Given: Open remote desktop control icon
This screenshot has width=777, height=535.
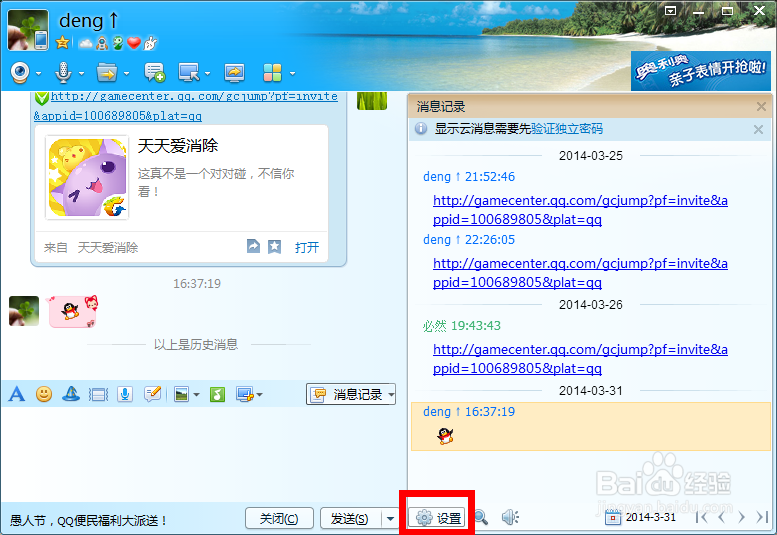Looking at the screenshot, I should coord(189,73).
